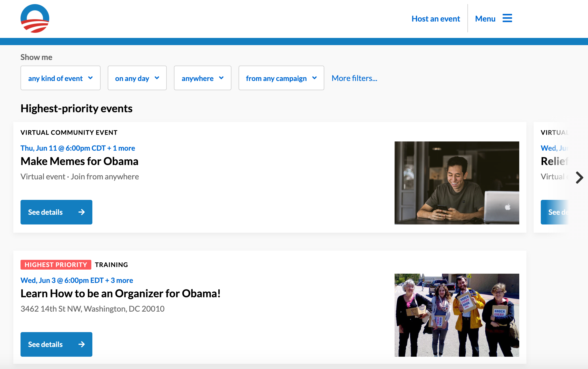588x369 pixels.
Task: Click chevron on from any campaign filter
Action: (x=315, y=78)
